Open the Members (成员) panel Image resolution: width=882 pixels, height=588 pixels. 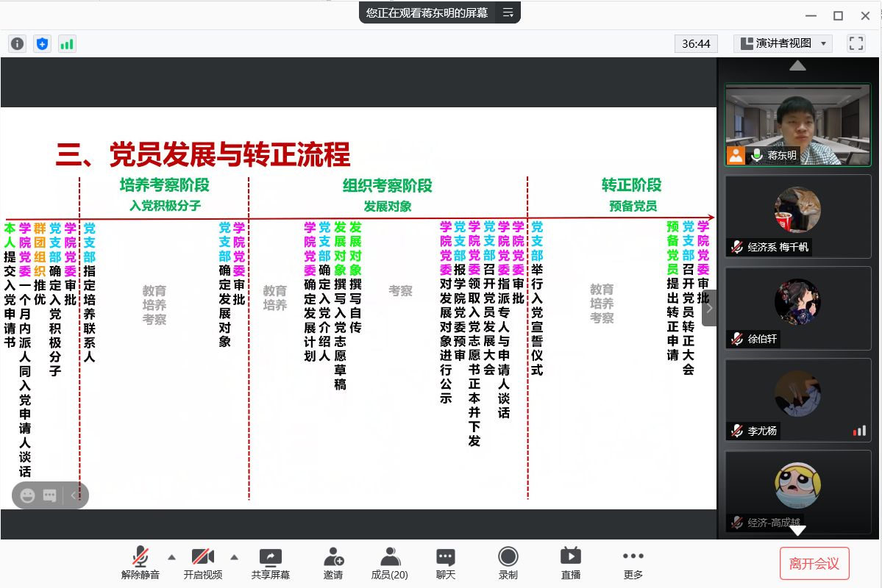pos(389,563)
